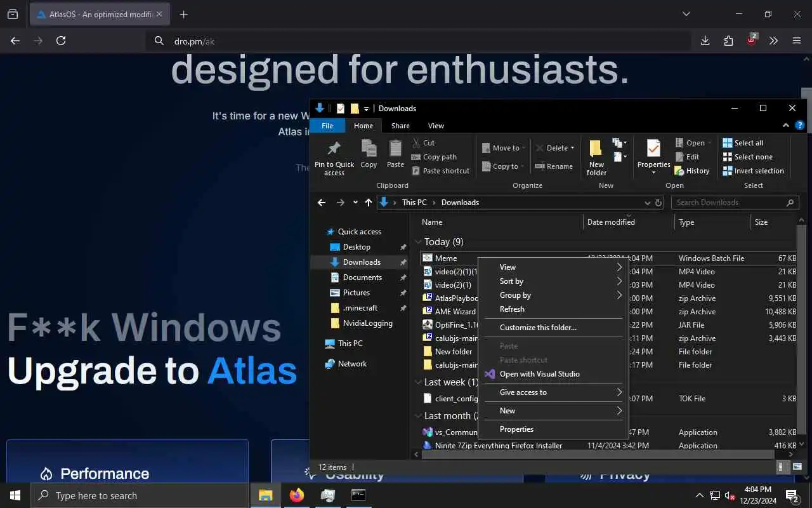The image size is (812, 508).
Task: Click Edit in the Open group
Action: click(687, 157)
